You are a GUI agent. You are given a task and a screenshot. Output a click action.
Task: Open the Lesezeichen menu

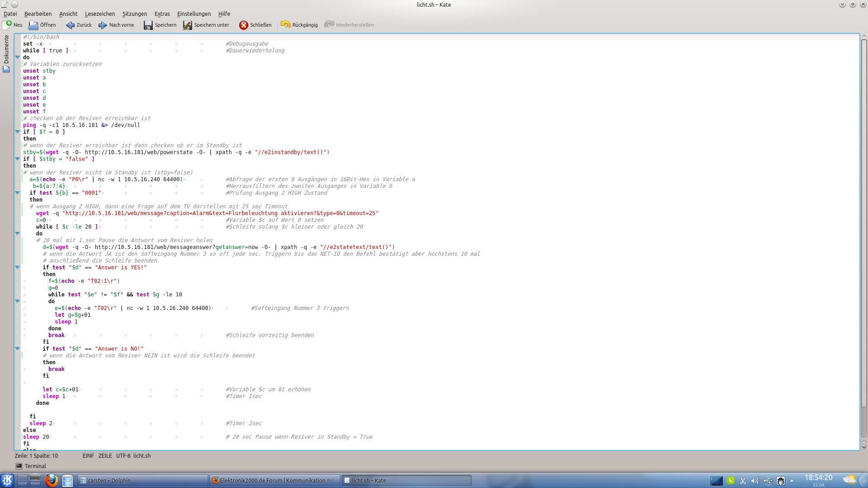pos(100,14)
